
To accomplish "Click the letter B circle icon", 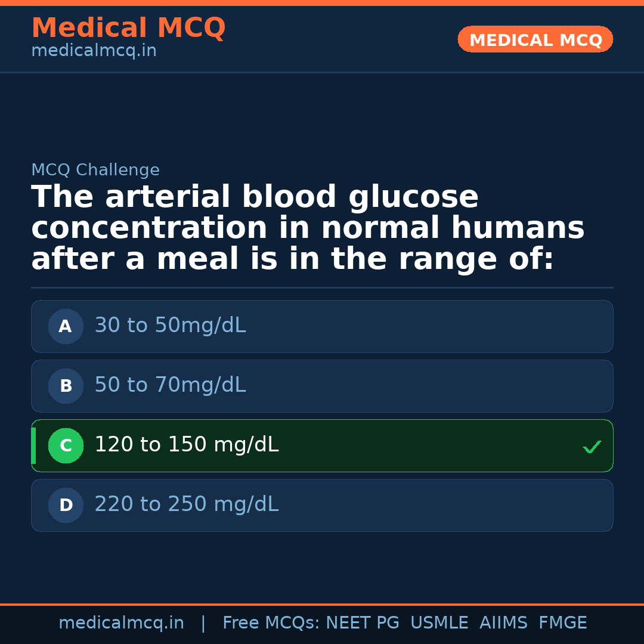I will point(66,386).
